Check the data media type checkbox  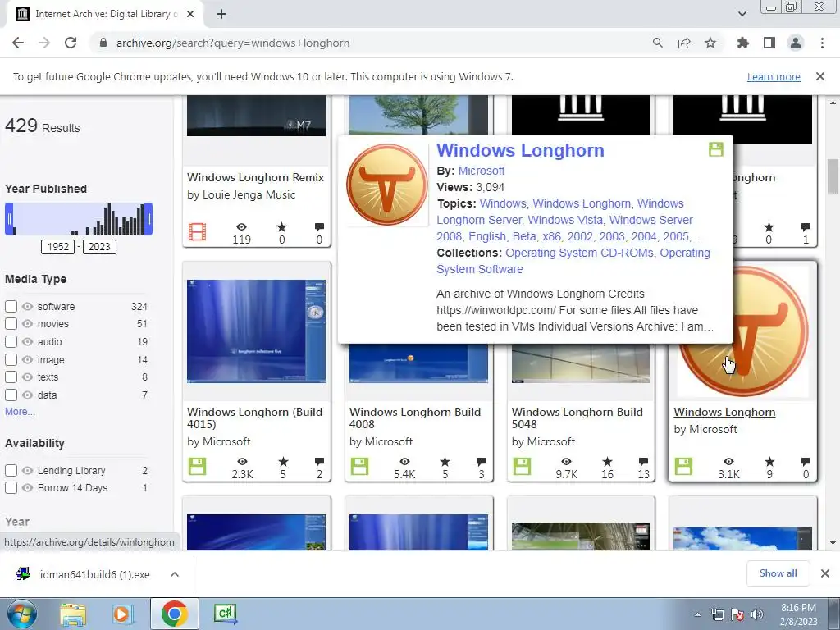point(11,395)
